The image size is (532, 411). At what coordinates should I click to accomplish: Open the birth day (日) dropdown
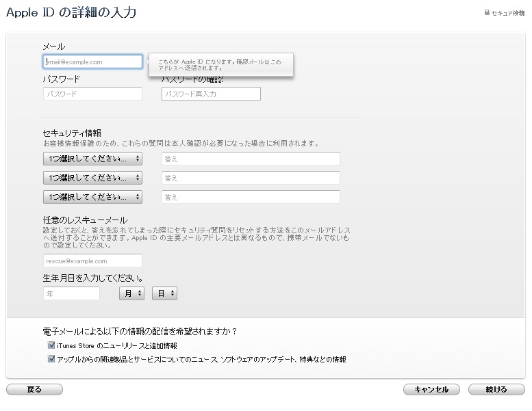[x=164, y=293]
